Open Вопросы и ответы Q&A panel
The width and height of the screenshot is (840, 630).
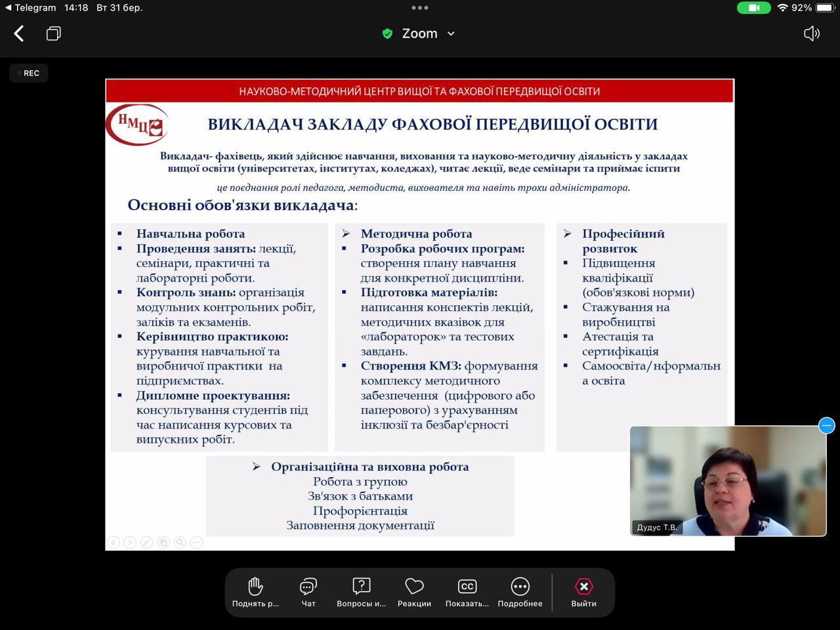[361, 592]
